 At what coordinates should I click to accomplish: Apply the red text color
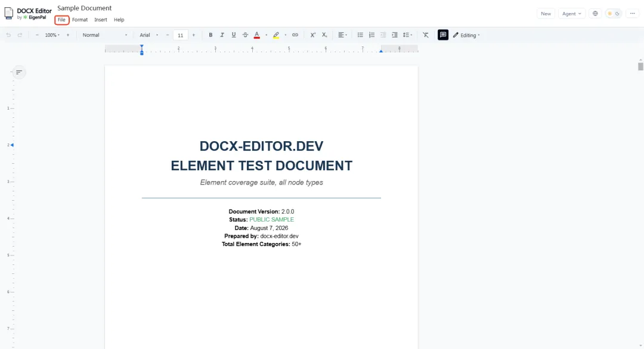(x=256, y=35)
